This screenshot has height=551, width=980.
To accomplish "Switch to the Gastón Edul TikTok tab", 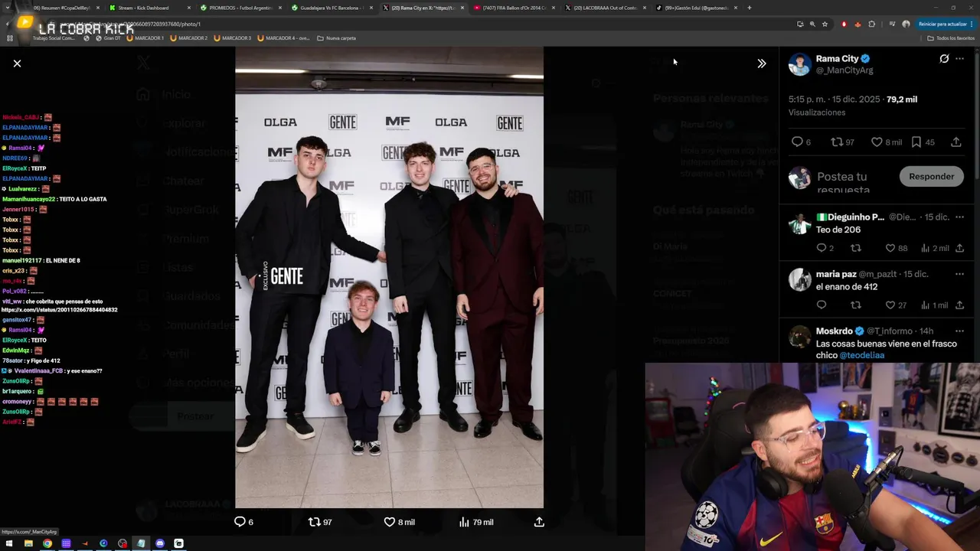I will (x=697, y=8).
